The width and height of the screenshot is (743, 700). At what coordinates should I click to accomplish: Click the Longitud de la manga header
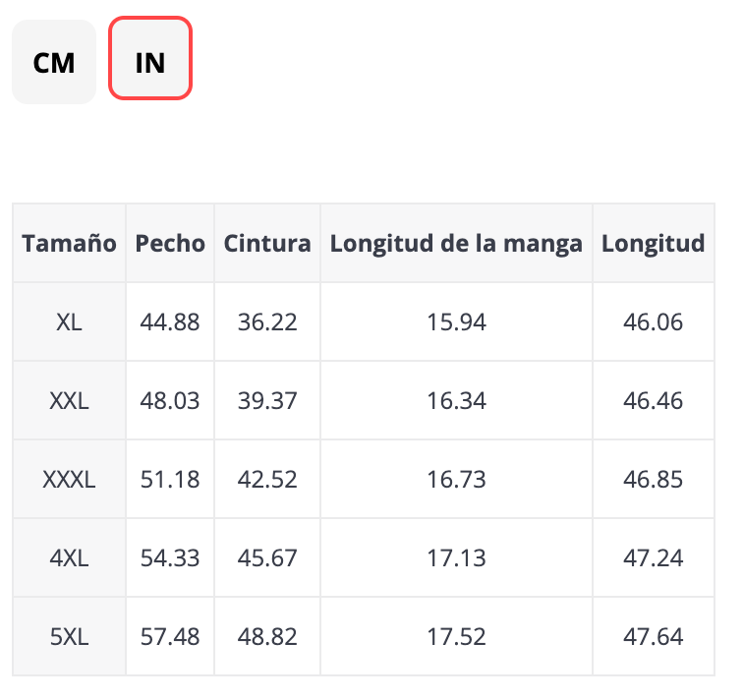[456, 243]
